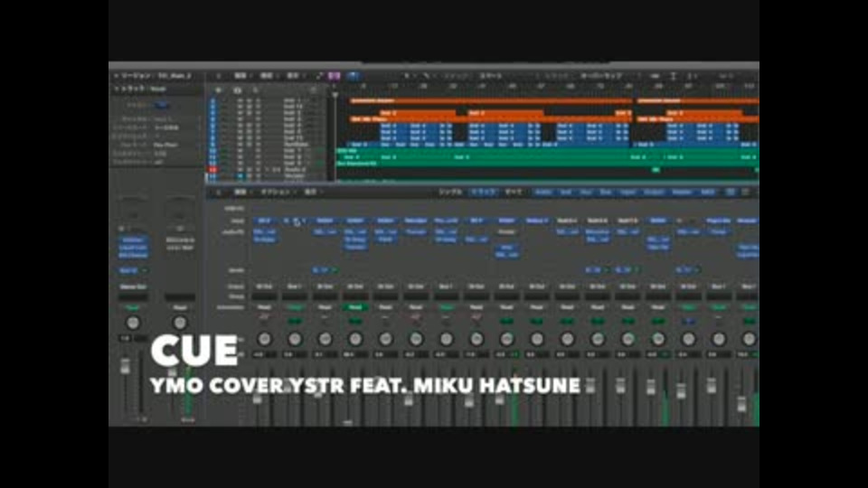
Task: Click the tracks area hierarchy back arrow
Action: click(x=219, y=75)
